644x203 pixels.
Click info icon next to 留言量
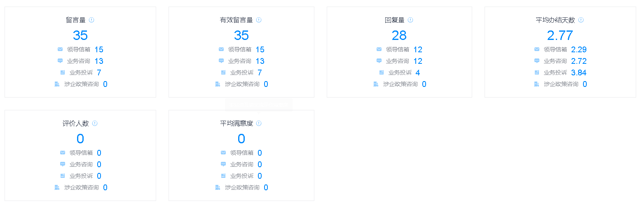(x=91, y=20)
